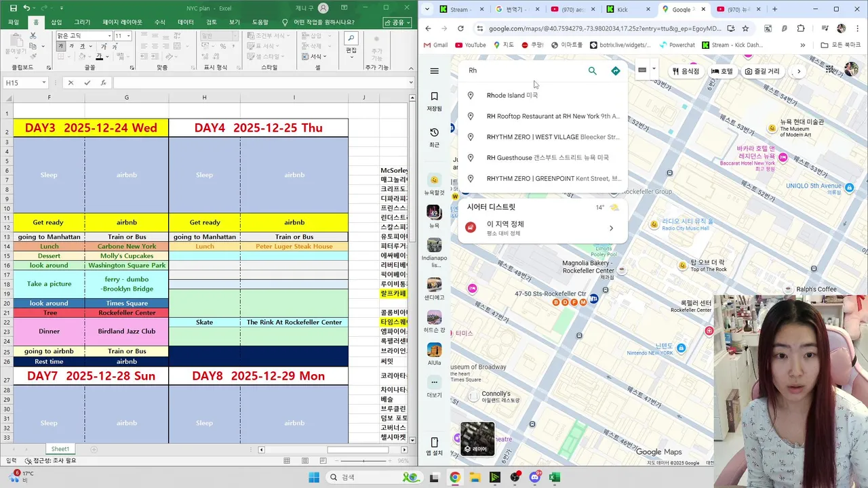The image size is (868, 488).
Task: Click the Excel icon in the taskbar
Action: pyautogui.click(x=554, y=477)
